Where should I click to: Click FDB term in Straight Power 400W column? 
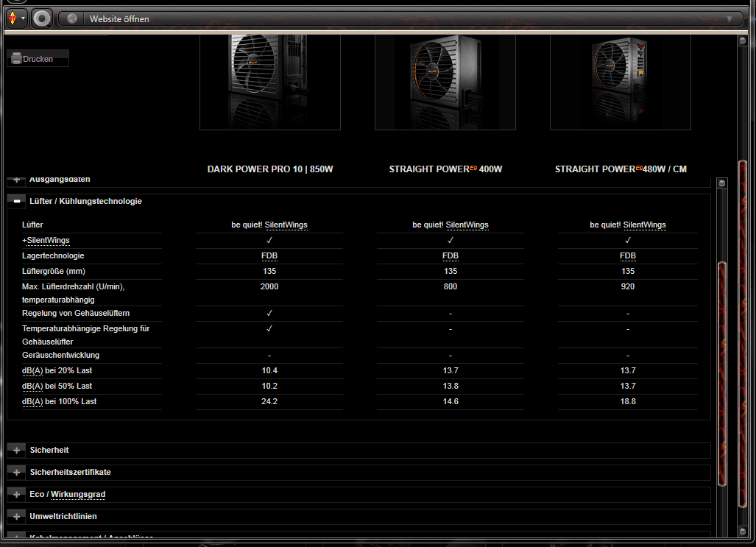(x=451, y=255)
